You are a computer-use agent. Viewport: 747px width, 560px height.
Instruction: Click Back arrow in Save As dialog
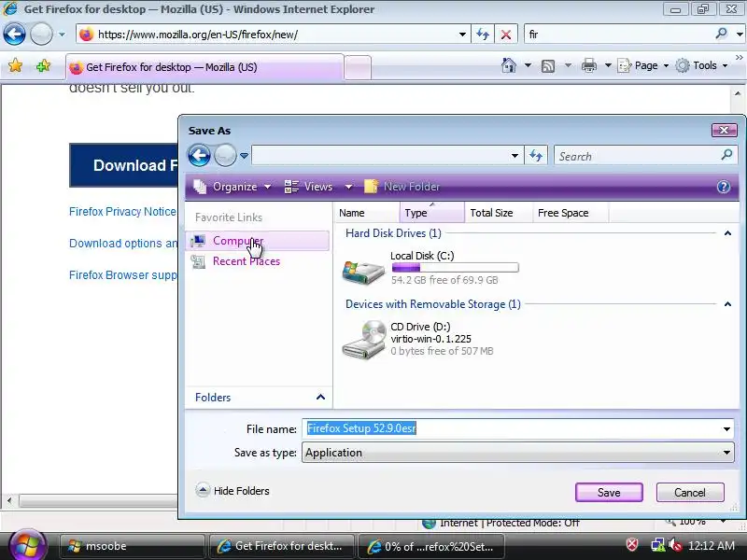click(199, 155)
